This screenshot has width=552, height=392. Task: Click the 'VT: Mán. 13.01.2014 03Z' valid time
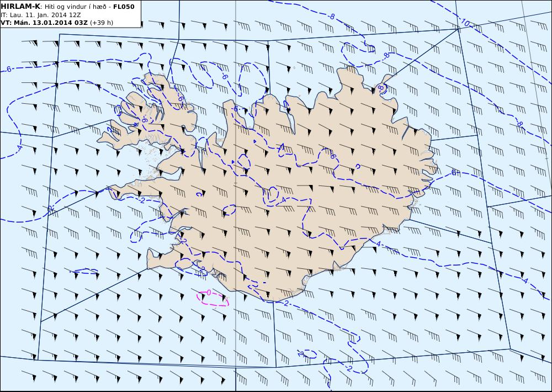pyautogui.click(x=44, y=23)
